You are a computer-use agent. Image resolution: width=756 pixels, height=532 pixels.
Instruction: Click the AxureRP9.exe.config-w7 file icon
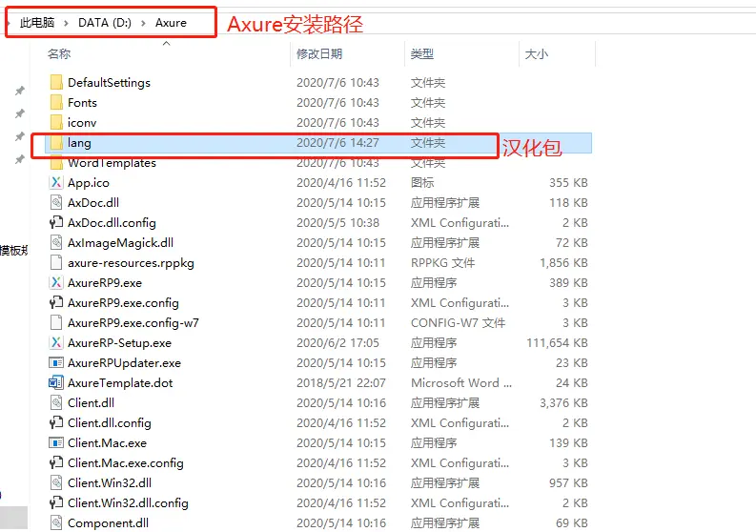[56, 322]
